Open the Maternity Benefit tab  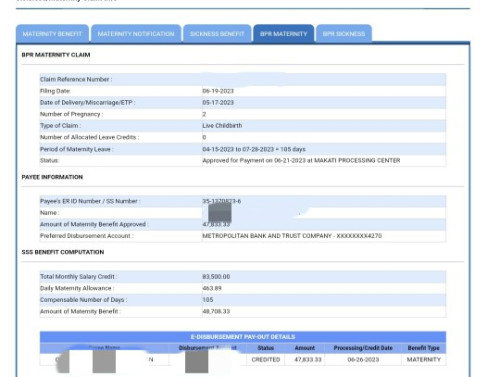point(52,34)
